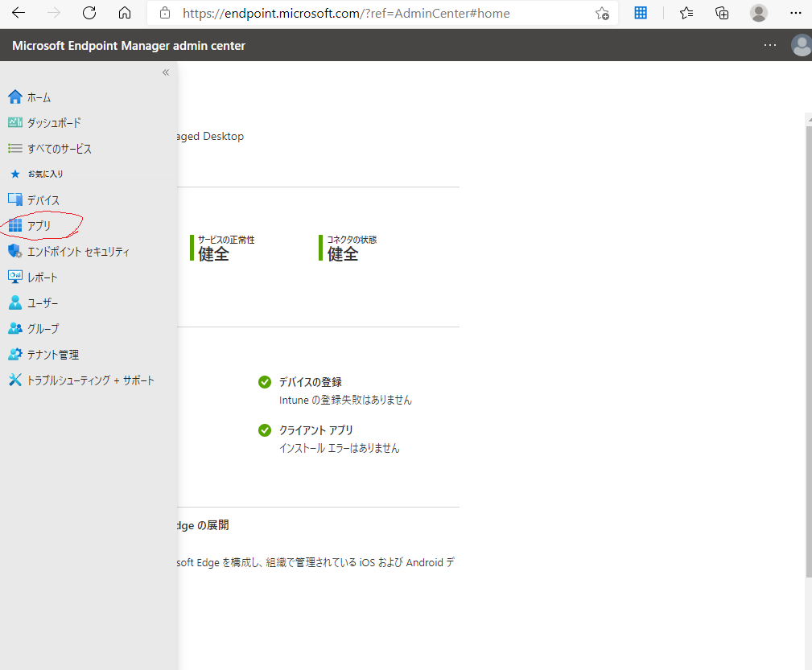Click the ホーム house icon
Screen dimensions: 812x670
[x=15, y=97]
